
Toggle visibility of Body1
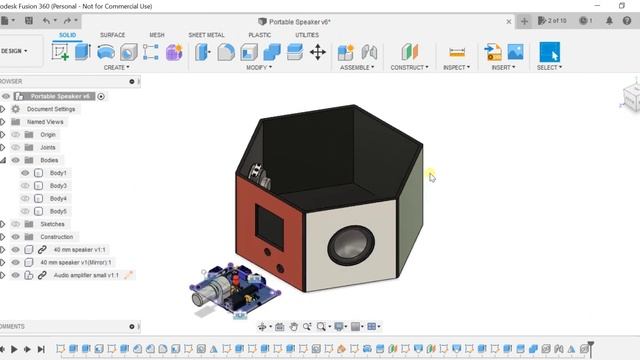(25, 173)
